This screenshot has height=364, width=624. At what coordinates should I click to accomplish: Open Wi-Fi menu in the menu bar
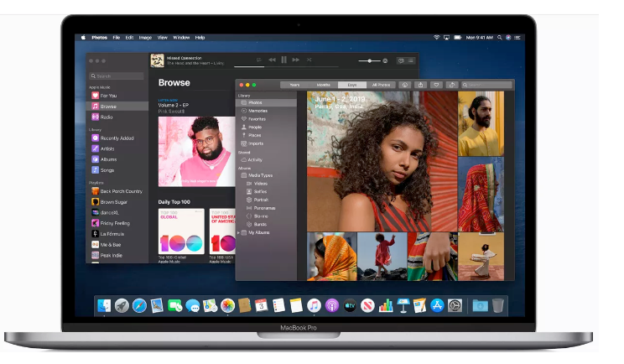[437, 38]
